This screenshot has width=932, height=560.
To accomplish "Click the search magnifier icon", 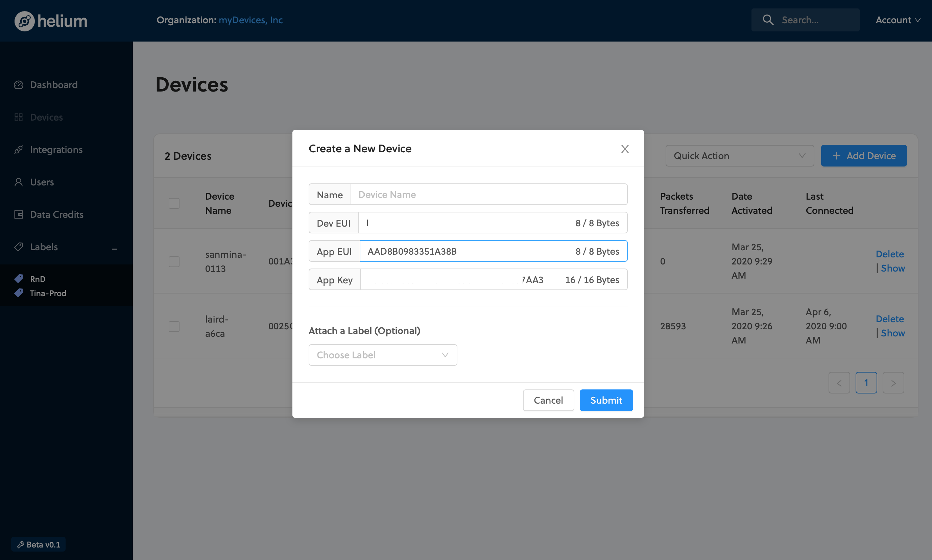I will (768, 20).
